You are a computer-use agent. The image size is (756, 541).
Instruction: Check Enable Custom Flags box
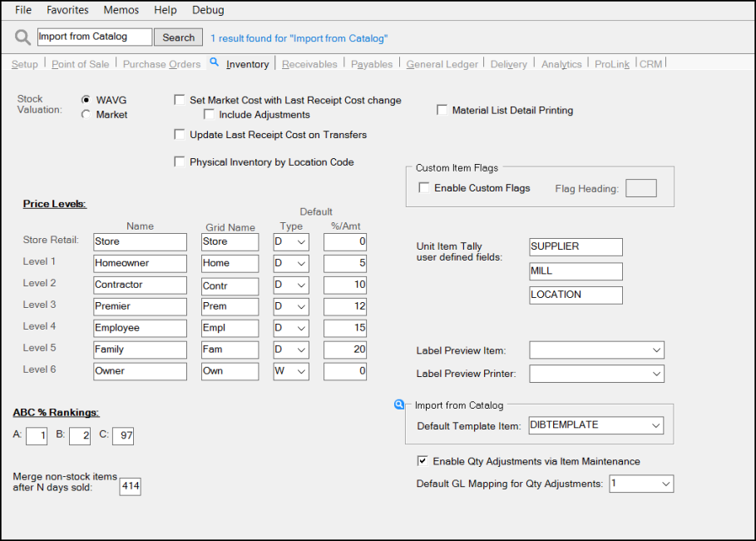click(425, 188)
